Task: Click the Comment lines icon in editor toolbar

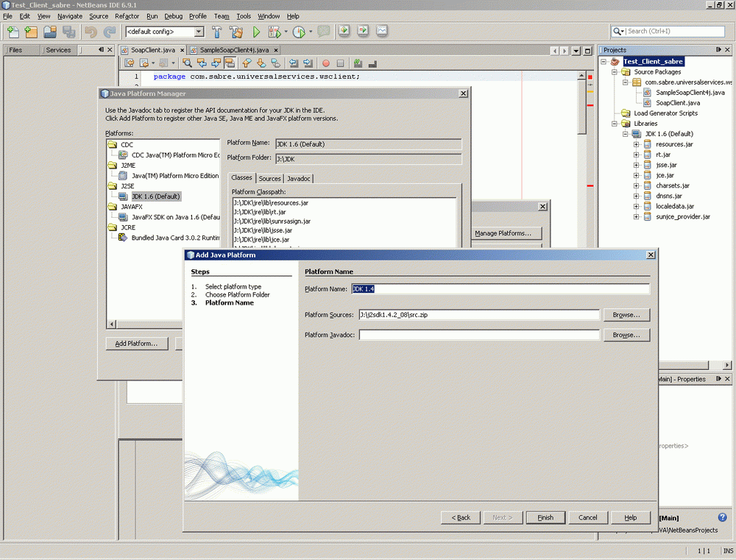Action: click(x=358, y=63)
